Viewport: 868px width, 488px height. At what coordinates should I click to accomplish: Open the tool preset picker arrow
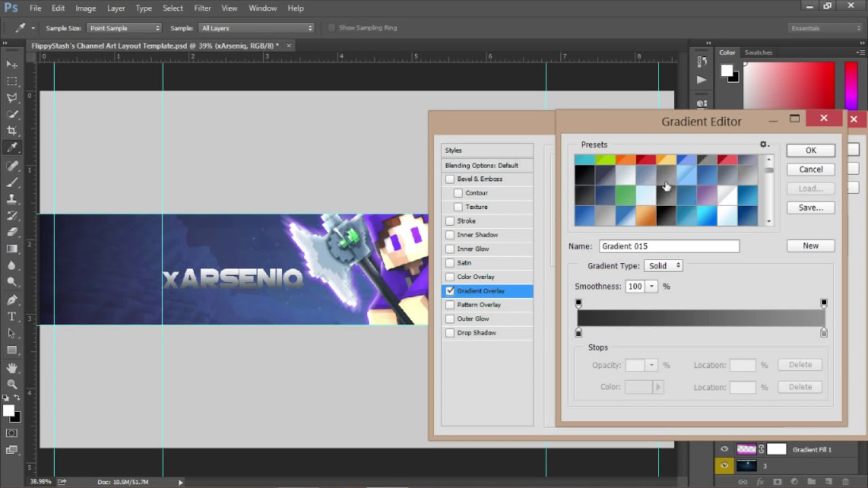pyautogui.click(x=33, y=28)
